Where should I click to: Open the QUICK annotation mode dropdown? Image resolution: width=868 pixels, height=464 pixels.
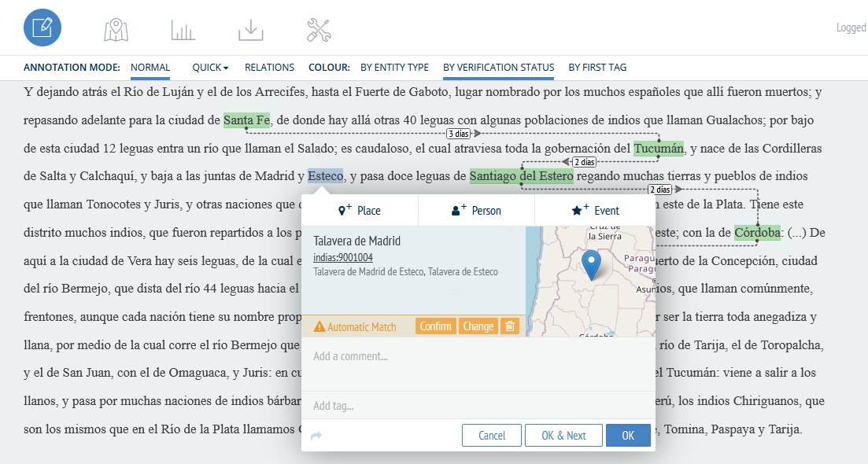click(209, 67)
